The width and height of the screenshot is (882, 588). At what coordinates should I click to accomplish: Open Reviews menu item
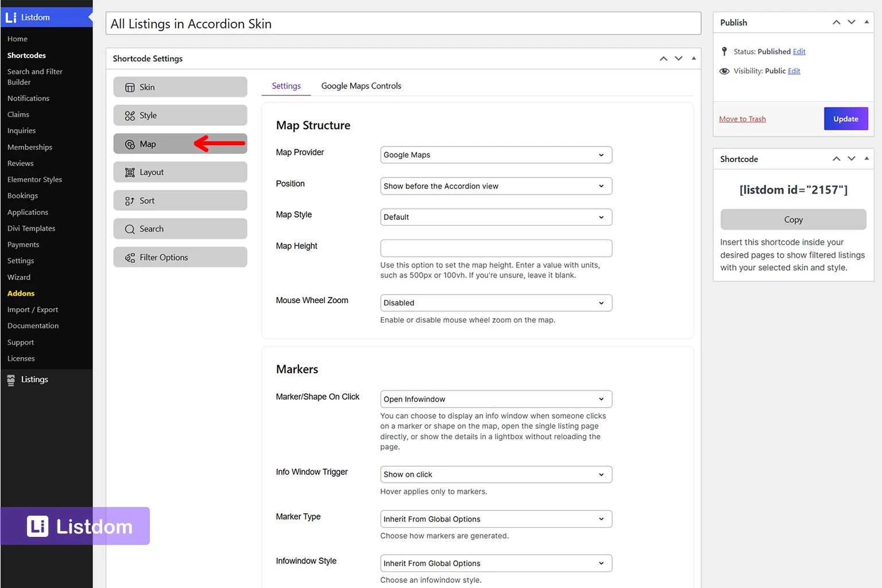tap(21, 164)
